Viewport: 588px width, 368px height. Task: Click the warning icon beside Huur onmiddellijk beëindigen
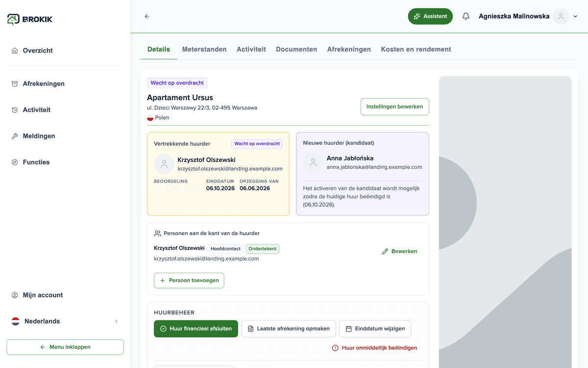coord(335,348)
